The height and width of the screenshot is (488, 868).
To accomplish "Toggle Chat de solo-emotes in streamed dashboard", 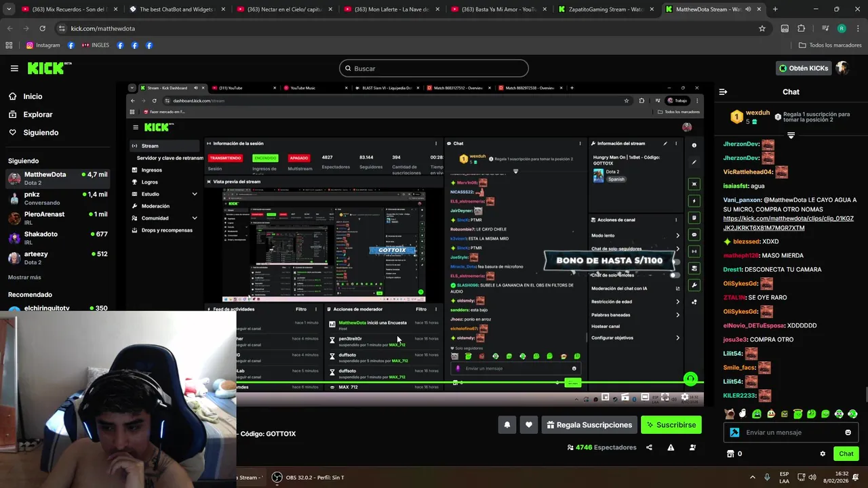I will (674, 275).
